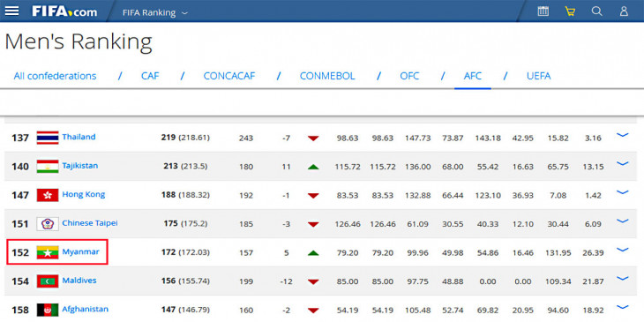Click rank number 140
The width and height of the screenshot is (644, 322).
[20, 167]
